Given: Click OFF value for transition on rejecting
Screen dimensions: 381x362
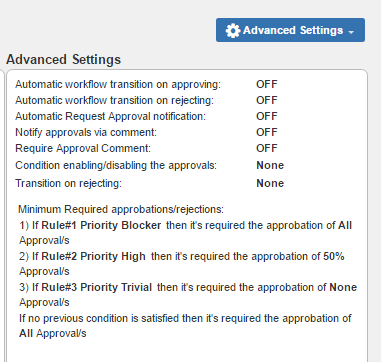Looking at the screenshot, I should [x=267, y=100].
